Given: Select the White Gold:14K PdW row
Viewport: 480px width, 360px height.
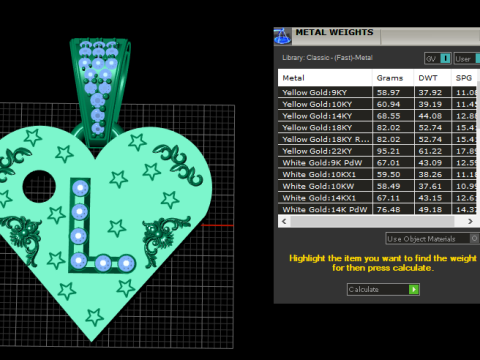Looking at the screenshot, I should tap(377, 209).
